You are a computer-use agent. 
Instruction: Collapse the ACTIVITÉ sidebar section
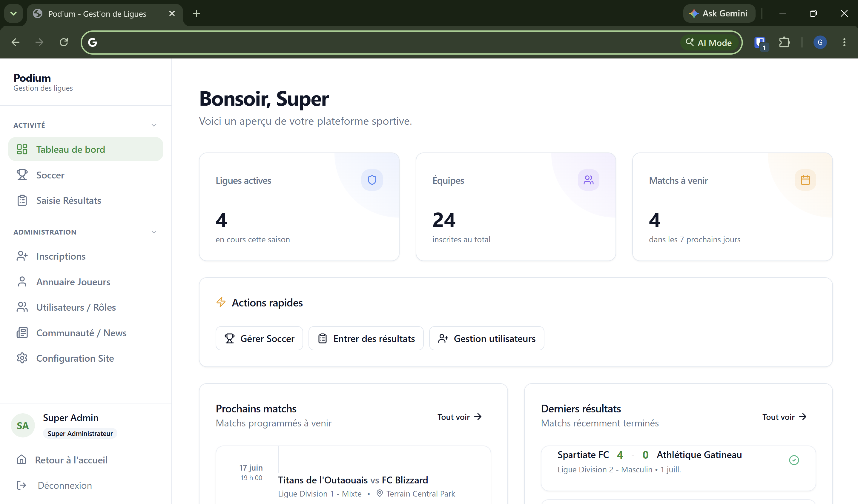pyautogui.click(x=154, y=125)
